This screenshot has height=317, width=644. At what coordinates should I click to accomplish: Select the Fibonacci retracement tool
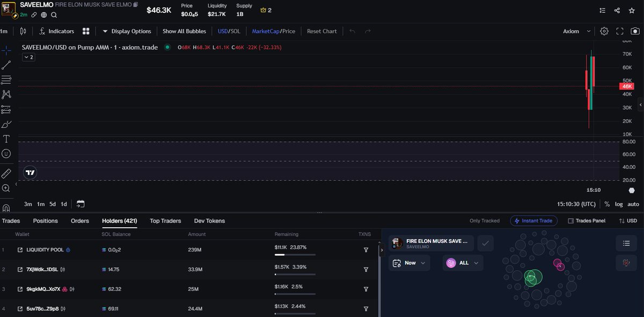click(6, 80)
